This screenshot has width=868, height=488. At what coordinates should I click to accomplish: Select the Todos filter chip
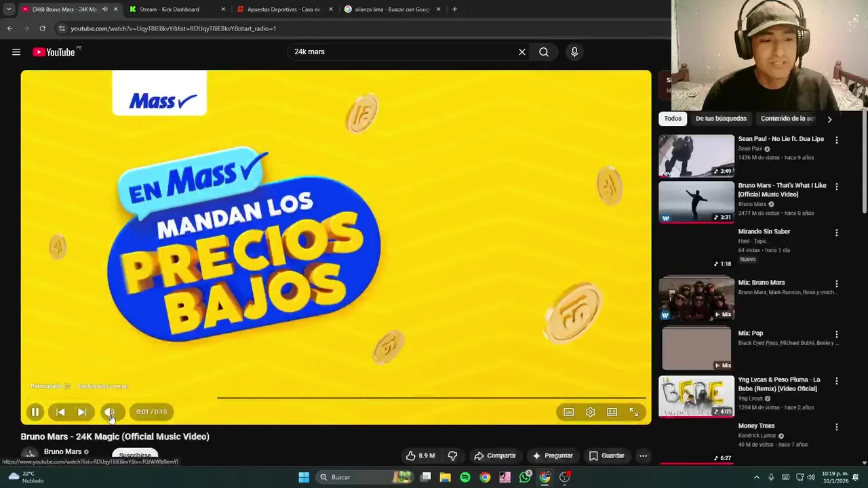[x=673, y=119]
